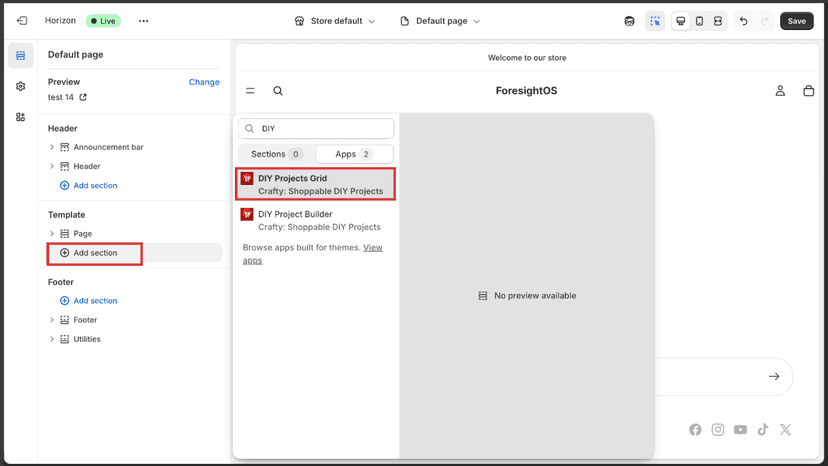
Task: Select DIY Projects Grid app block
Action: click(315, 184)
